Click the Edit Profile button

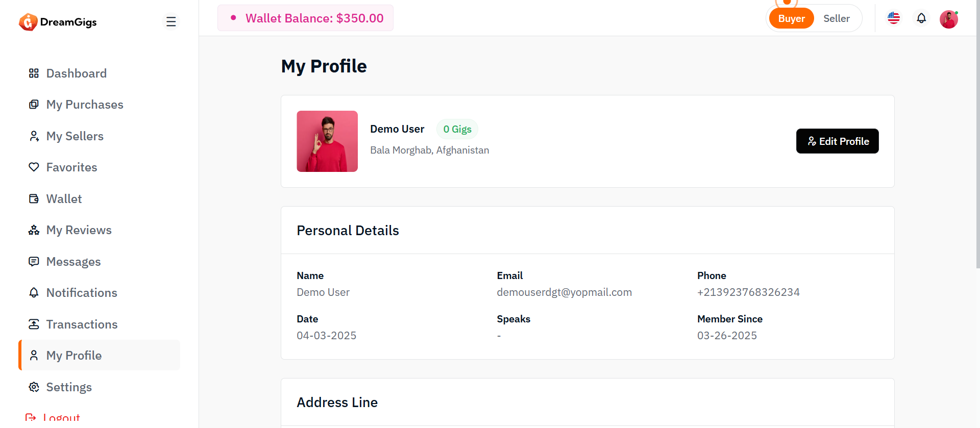[837, 141]
